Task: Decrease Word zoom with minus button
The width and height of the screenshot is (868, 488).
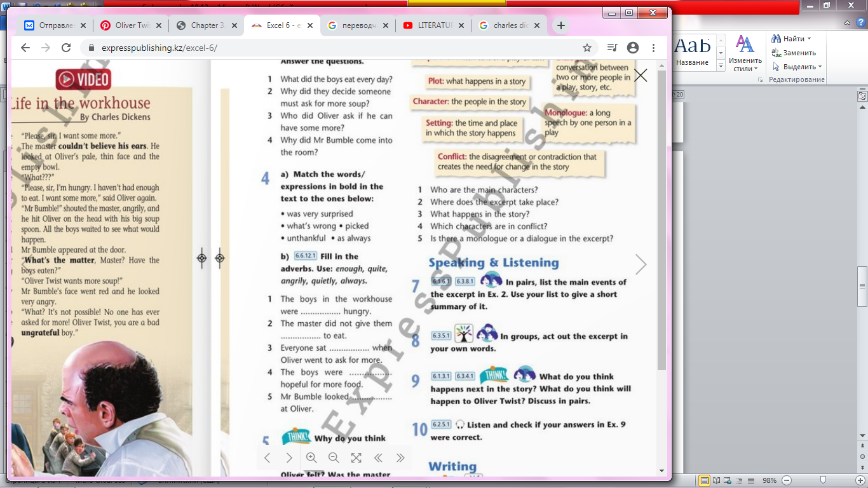Action: 787,480
